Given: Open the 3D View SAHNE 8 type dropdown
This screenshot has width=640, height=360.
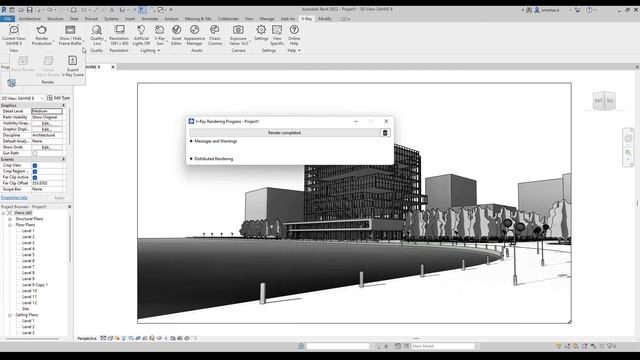Looking at the screenshot, I should pyautogui.click(x=42, y=98).
